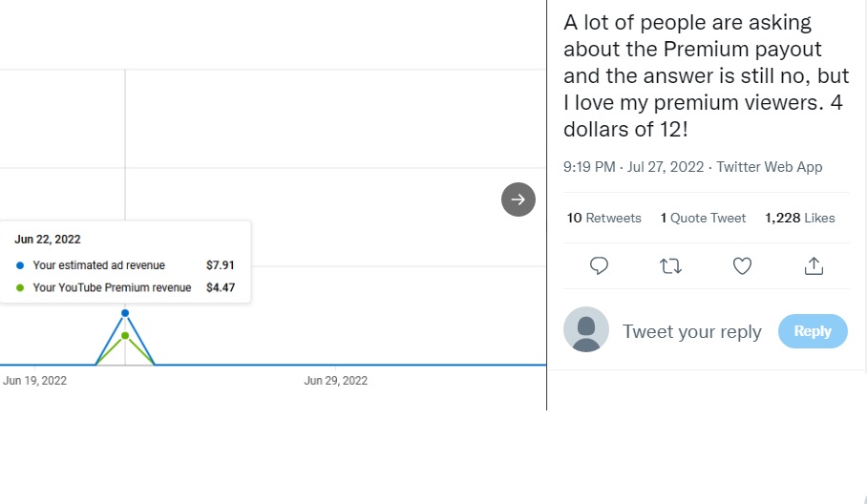Viewport: 867px width, 504px height.
Task: Open the 1 Quote Tweet link
Action: (x=703, y=218)
